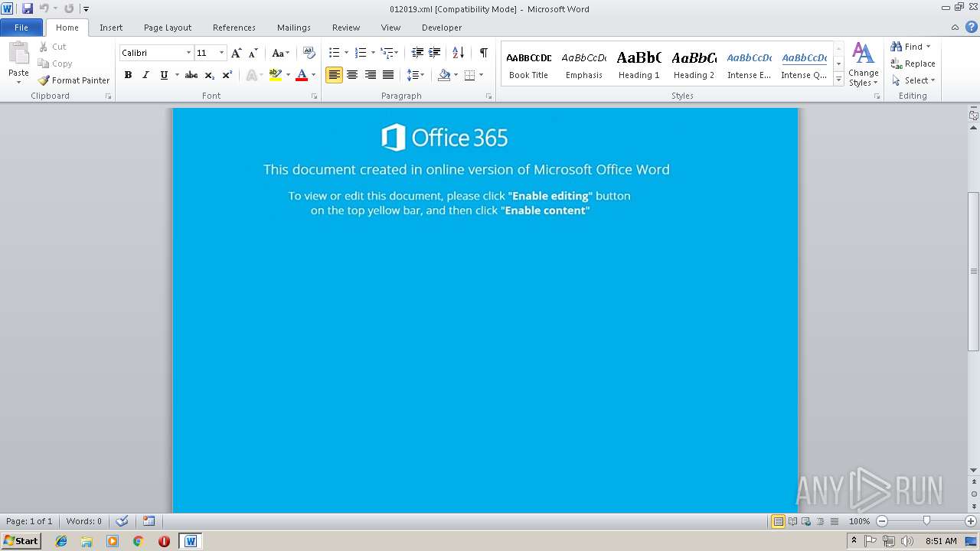The image size is (980, 551).
Task: Apply Subscript formatting
Action: point(209,75)
